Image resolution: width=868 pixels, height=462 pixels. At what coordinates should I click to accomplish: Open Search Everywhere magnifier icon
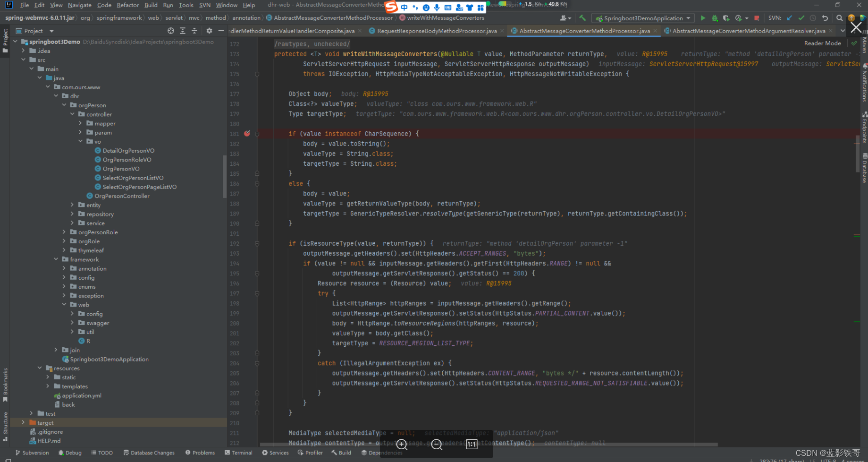(839, 18)
